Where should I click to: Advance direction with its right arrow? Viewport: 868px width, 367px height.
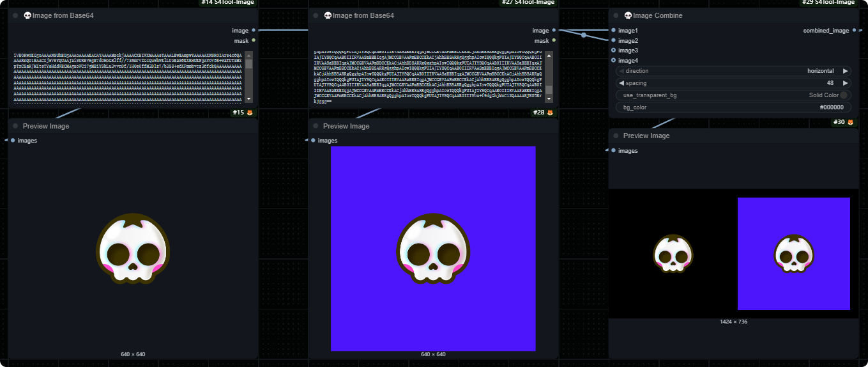[846, 71]
